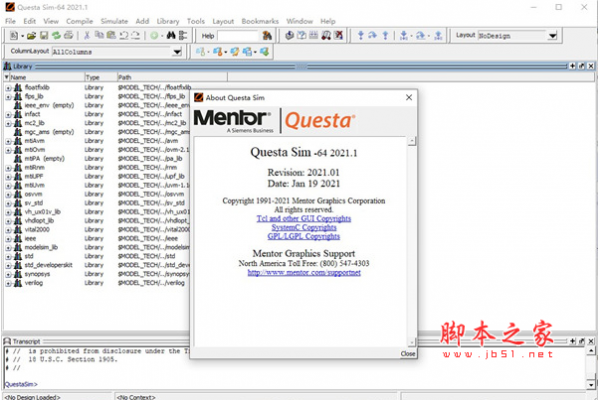Click inside the Help search input field
The width and height of the screenshot is (600, 400).
click(x=238, y=36)
